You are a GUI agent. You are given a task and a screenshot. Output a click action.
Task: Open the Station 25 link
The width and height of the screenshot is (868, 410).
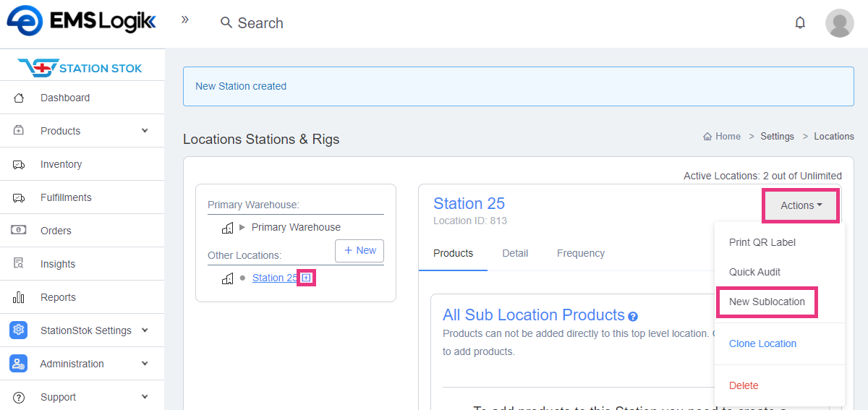(274, 278)
